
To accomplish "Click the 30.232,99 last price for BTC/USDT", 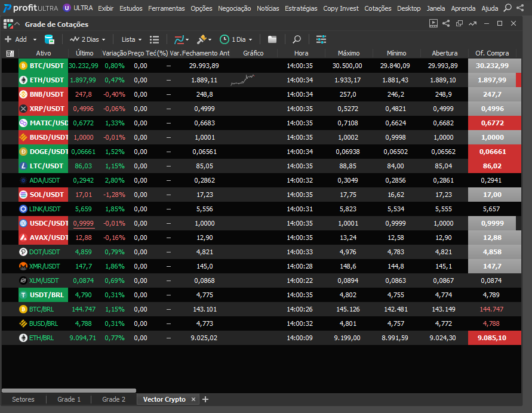I will point(84,66).
